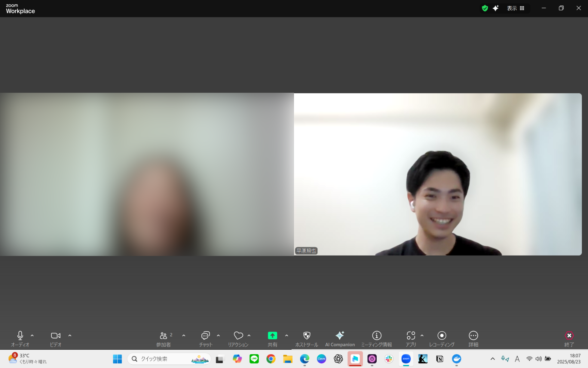This screenshot has width=588, height=368.
Task: Open the リアクション reactions heart icon
Action: 238,336
